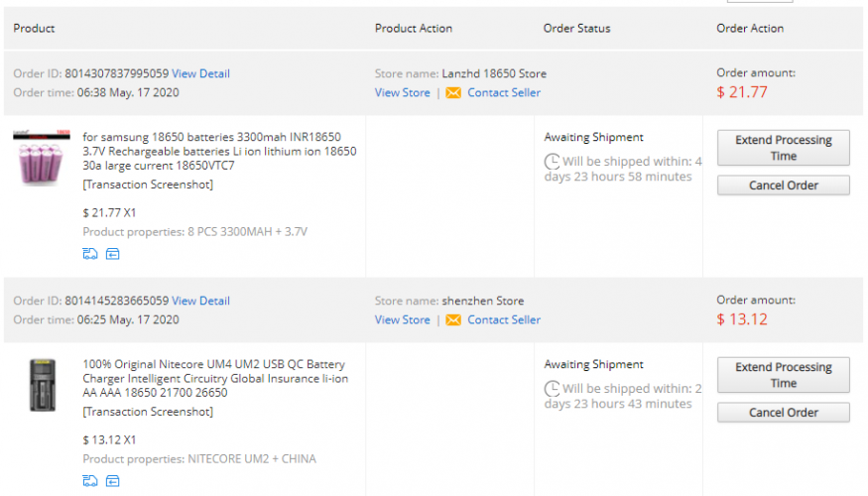This screenshot has height=496, width=868.
Task: View Detail of order 8014145283665059
Action: coord(200,301)
